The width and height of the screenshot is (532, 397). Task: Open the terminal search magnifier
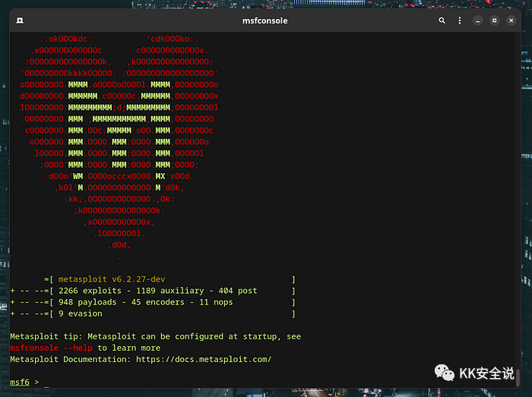click(442, 20)
